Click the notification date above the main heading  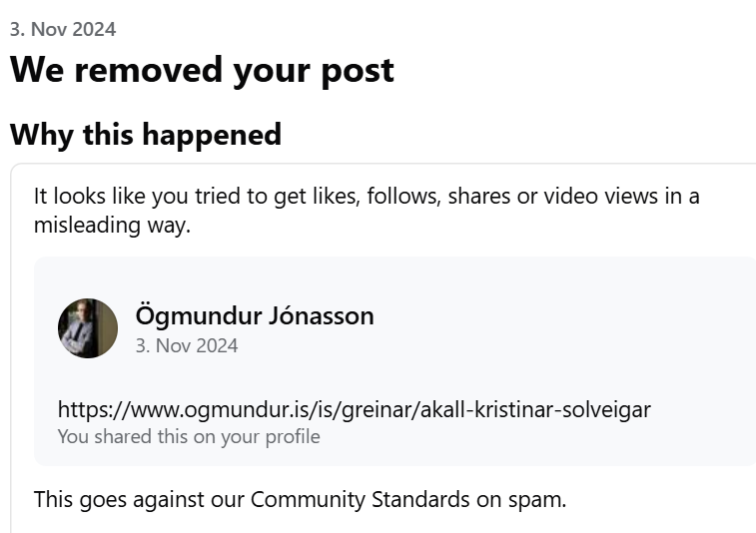pos(63,29)
